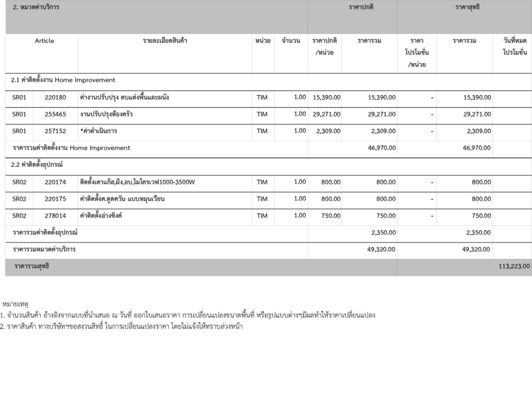Select unit price 29,271.00 in ราคาปกติ/หน่วย column

327,114
